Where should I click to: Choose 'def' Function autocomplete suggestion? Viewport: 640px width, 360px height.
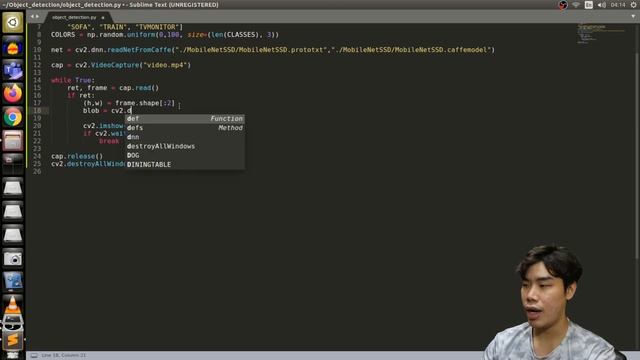185,119
